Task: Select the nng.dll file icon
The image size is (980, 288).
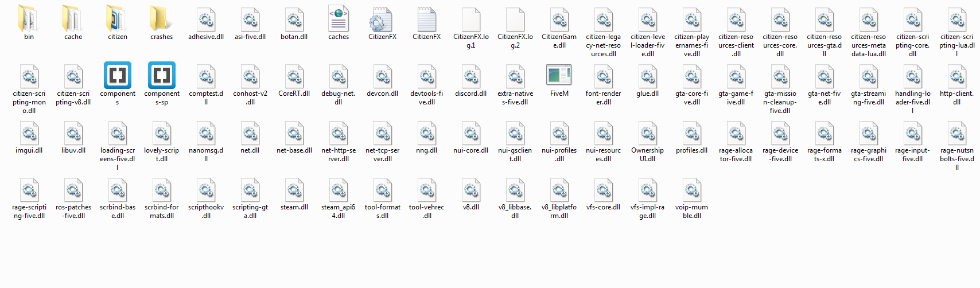Action: point(427,133)
